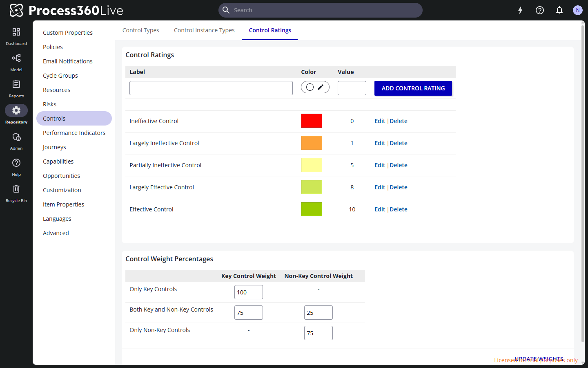
Task: Delete the Effective Control rating
Action: (x=399, y=209)
